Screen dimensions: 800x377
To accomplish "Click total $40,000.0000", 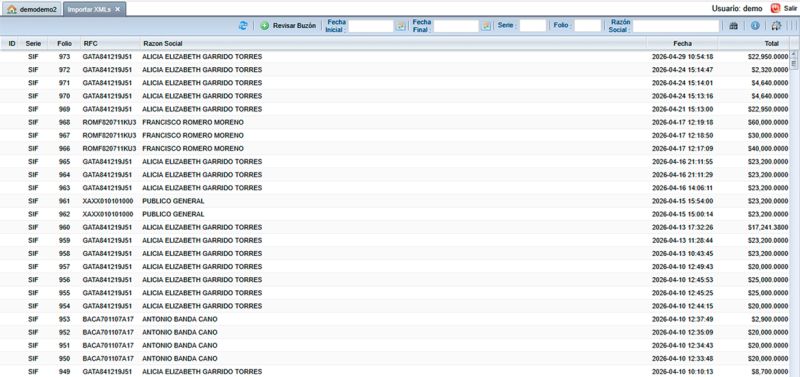I will point(768,148).
